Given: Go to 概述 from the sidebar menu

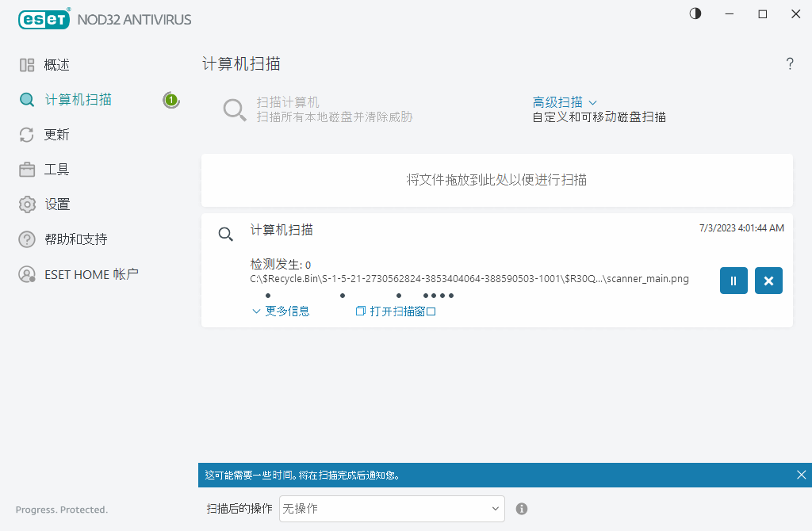Looking at the screenshot, I should point(26,65).
